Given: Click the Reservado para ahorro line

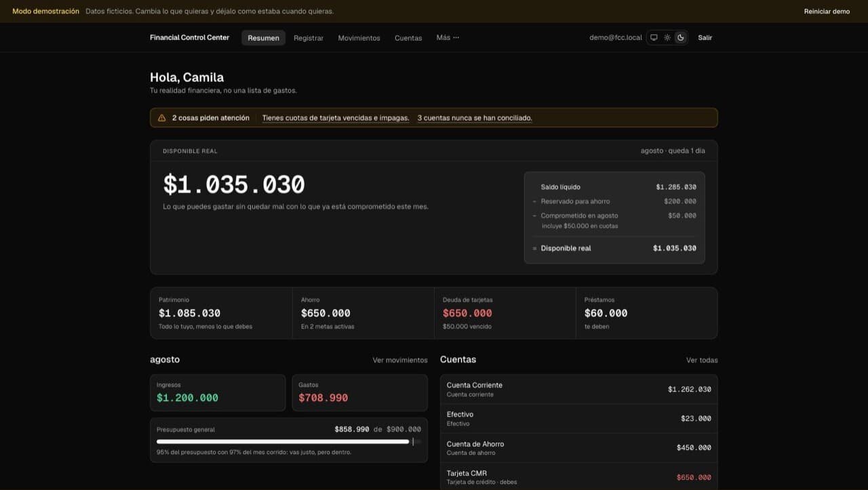Looking at the screenshot, I should pyautogui.click(x=614, y=201).
